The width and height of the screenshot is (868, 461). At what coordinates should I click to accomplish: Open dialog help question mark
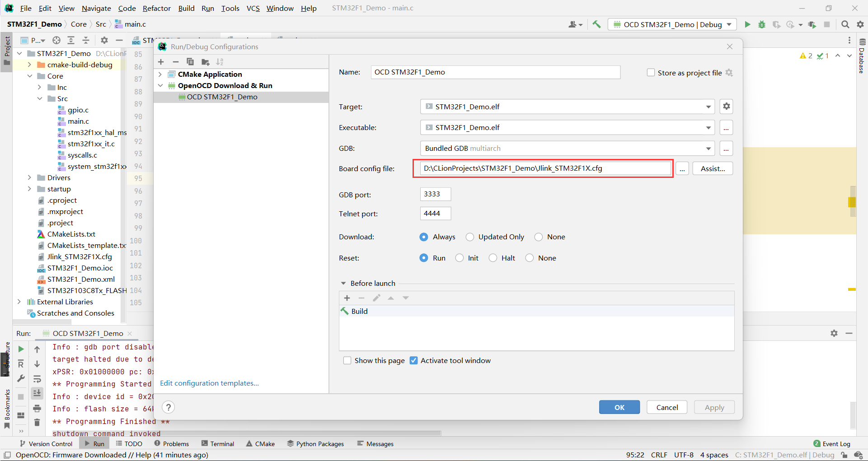tap(168, 407)
